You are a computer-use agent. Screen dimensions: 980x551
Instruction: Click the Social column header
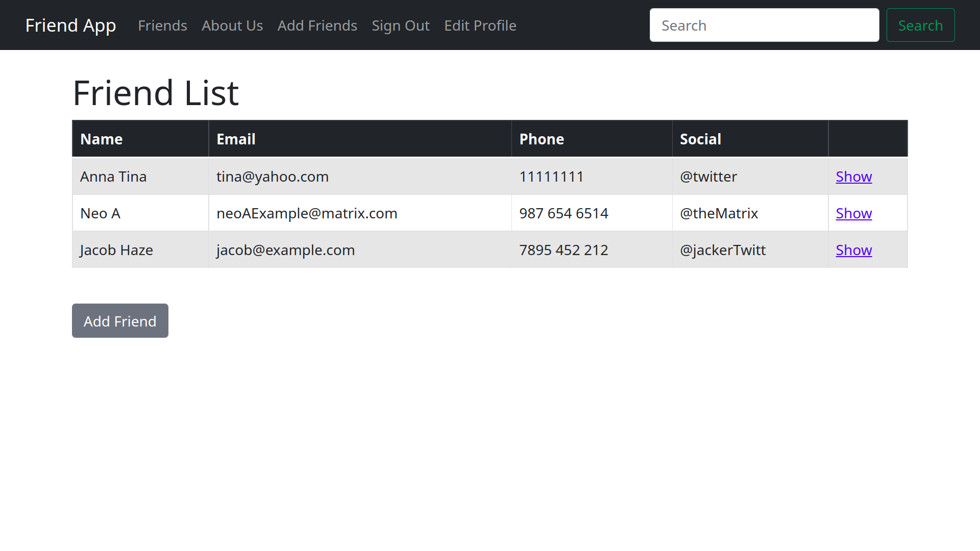(700, 139)
